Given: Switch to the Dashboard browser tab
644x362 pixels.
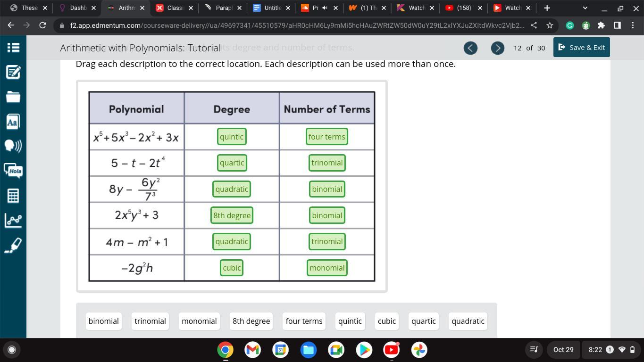Looking at the screenshot, I should pos(78,8).
